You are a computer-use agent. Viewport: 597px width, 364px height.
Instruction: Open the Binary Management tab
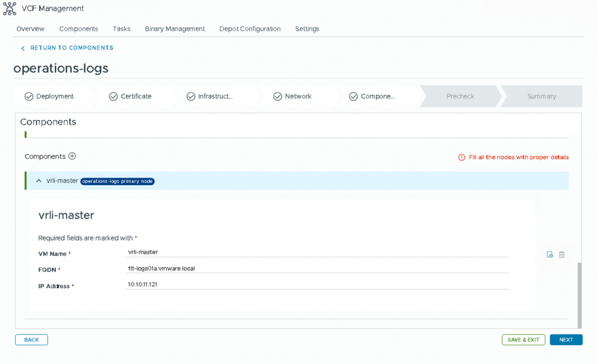[x=175, y=29]
